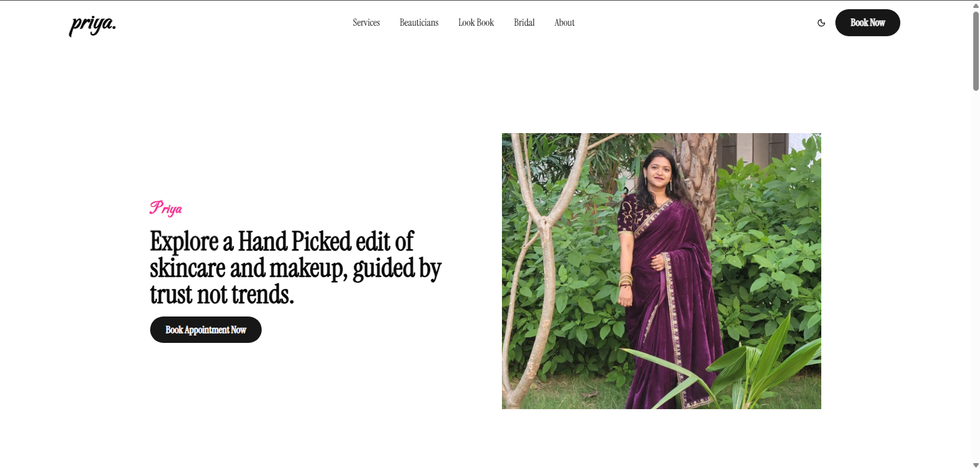Click the letter p of the priya logo
Screen dimensions: 980x468
coord(76,27)
